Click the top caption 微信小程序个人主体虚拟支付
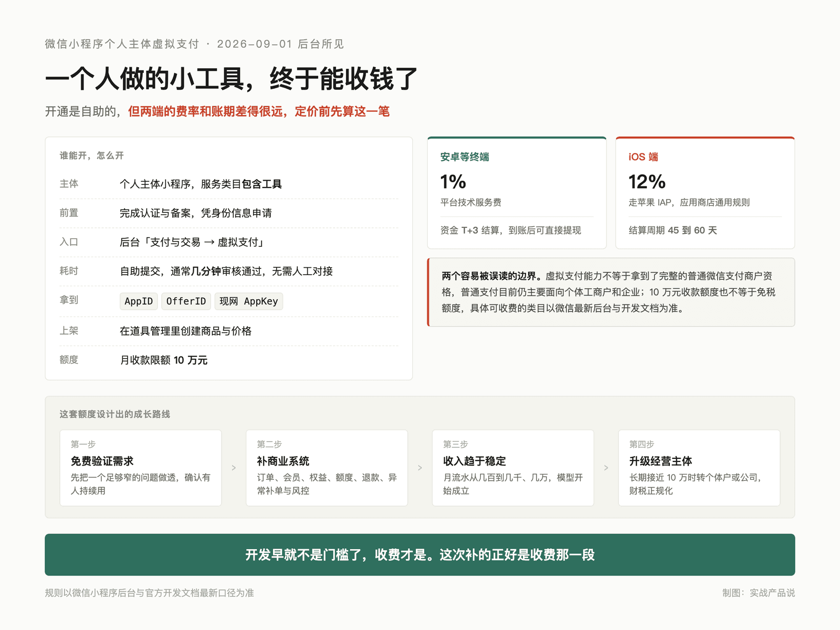Viewport: 840px width, 630px height. (x=122, y=44)
